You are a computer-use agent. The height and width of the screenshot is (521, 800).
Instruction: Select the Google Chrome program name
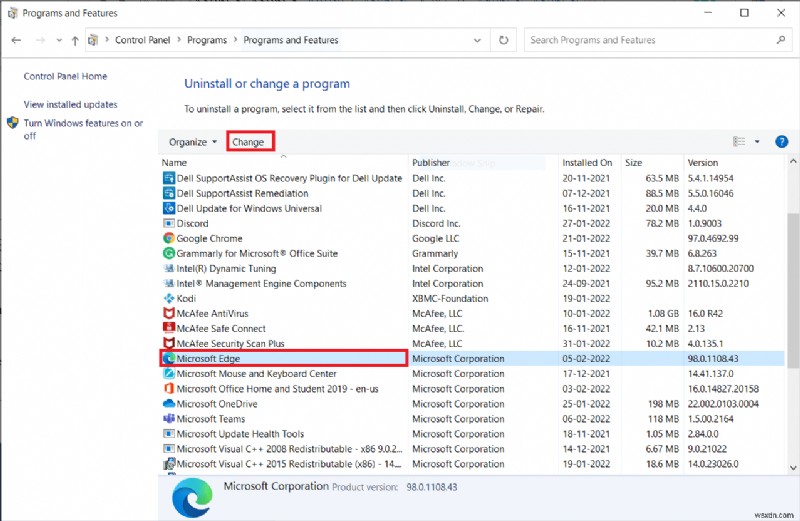(x=209, y=238)
